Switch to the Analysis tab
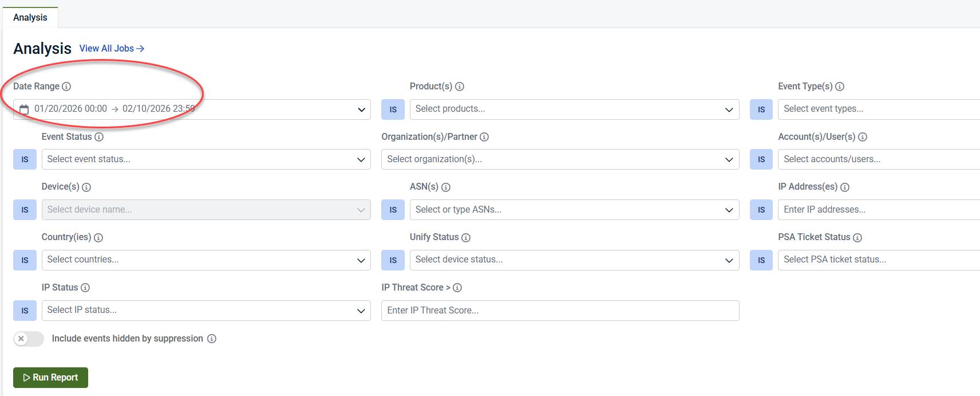 pos(30,18)
